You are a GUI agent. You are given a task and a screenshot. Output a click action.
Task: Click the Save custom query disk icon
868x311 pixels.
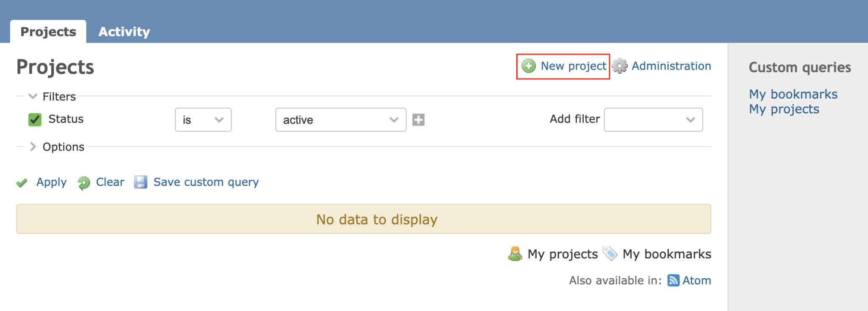tap(141, 182)
